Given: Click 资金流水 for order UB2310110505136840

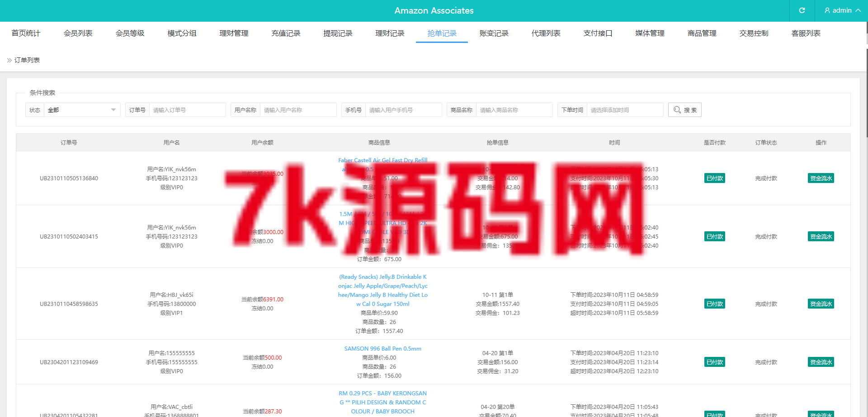Looking at the screenshot, I should click(821, 178).
